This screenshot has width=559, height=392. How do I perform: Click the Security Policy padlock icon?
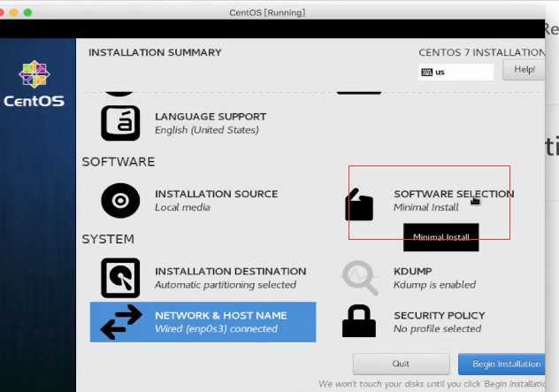(x=359, y=321)
